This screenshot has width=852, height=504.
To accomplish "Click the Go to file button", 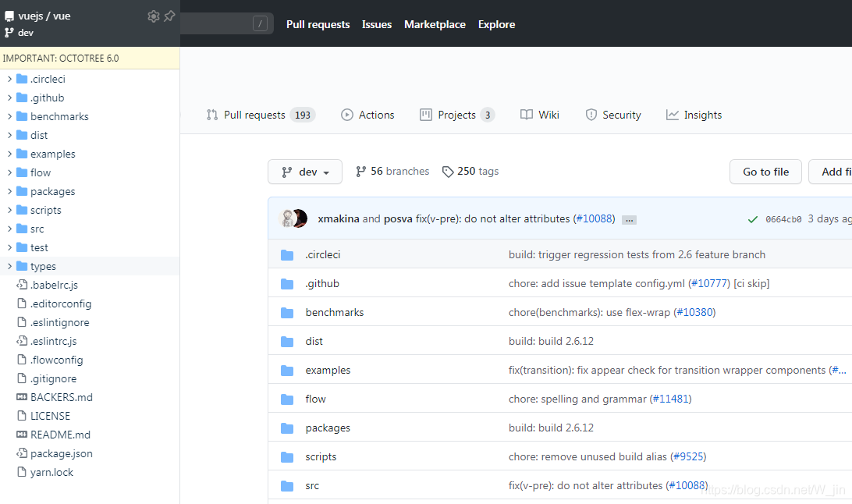I will pyautogui.click(x=765, y=172).
